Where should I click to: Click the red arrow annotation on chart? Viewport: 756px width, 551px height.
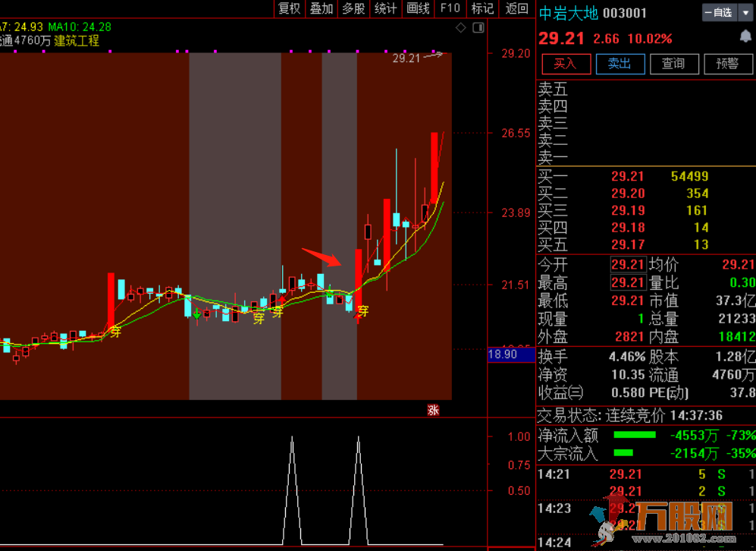[322, 256]
